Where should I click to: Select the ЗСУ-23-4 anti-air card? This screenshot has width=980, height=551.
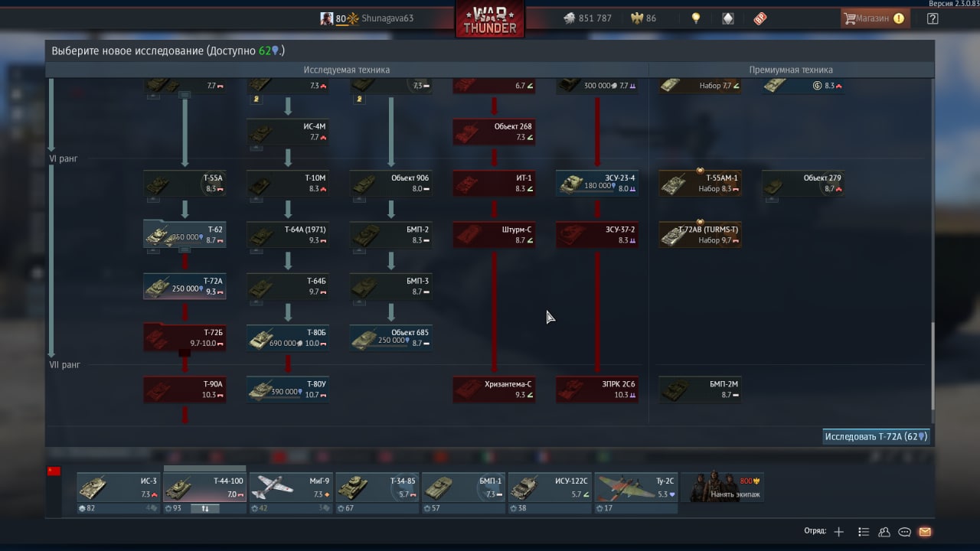[x=597, y=184]
